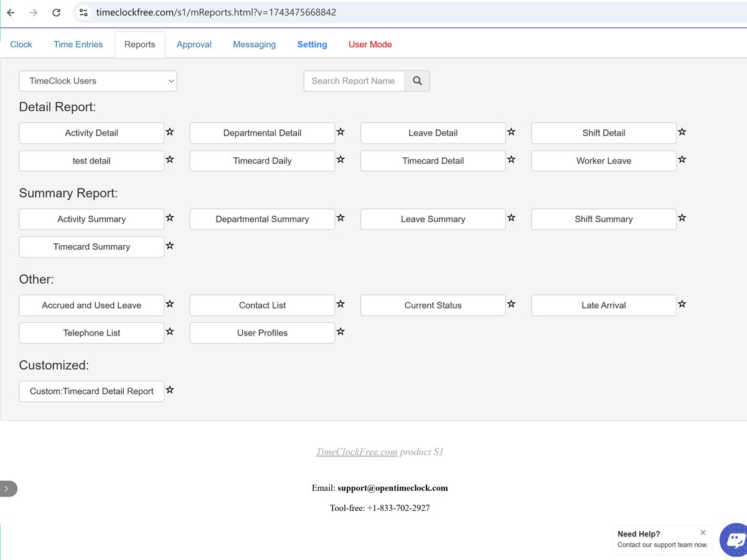
Task: Open the Departmental Detail report
Action: 262,133
